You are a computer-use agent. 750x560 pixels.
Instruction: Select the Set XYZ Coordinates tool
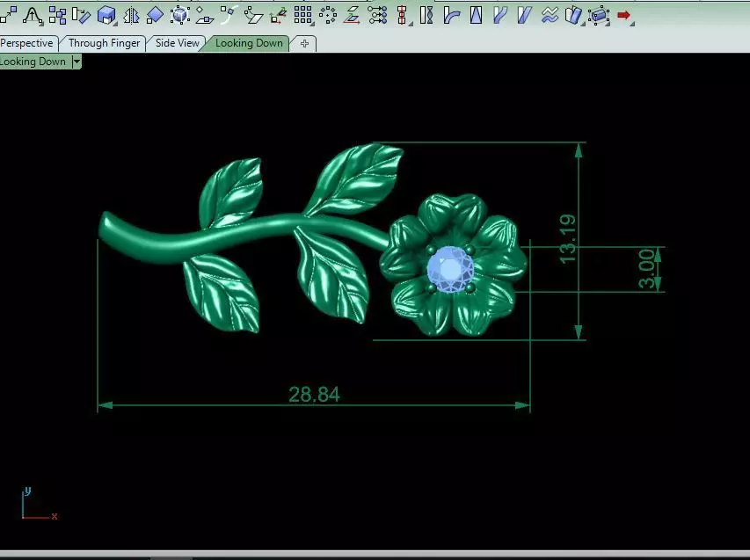coord(353,15)
